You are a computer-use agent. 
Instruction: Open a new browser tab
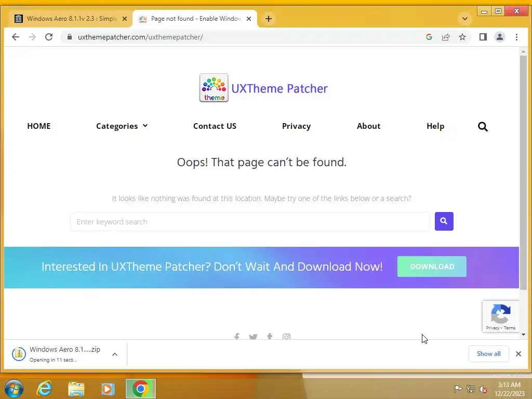click(269, 19)
